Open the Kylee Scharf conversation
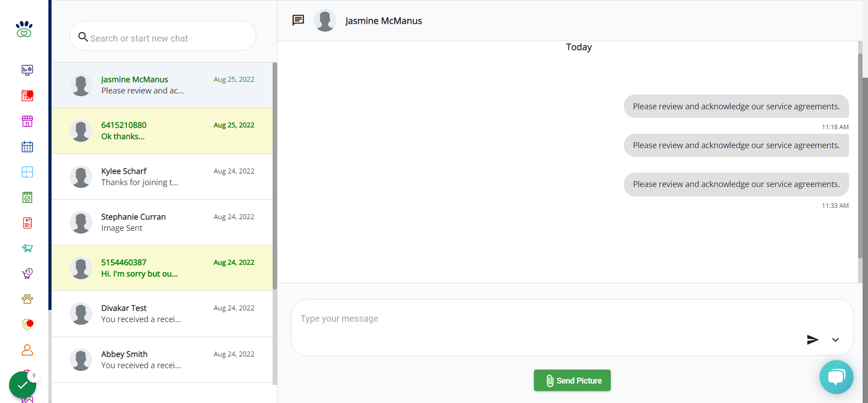The height and width of the screenshot is (403, 868). (x=162, y=177)
